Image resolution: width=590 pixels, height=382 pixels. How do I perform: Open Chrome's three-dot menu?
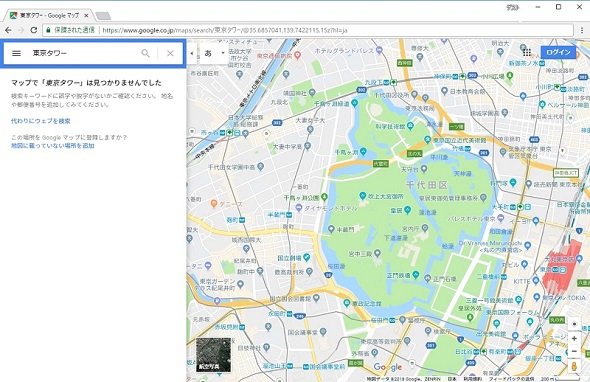[582, 30]
